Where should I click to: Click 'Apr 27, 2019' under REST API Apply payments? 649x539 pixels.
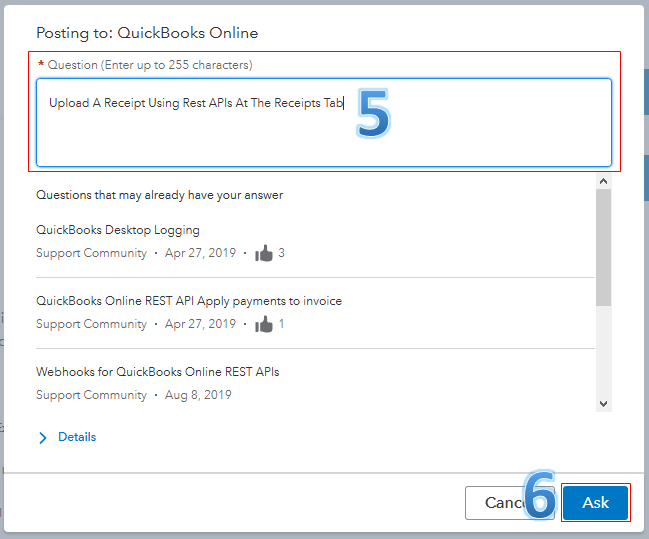tap(200, 324)
